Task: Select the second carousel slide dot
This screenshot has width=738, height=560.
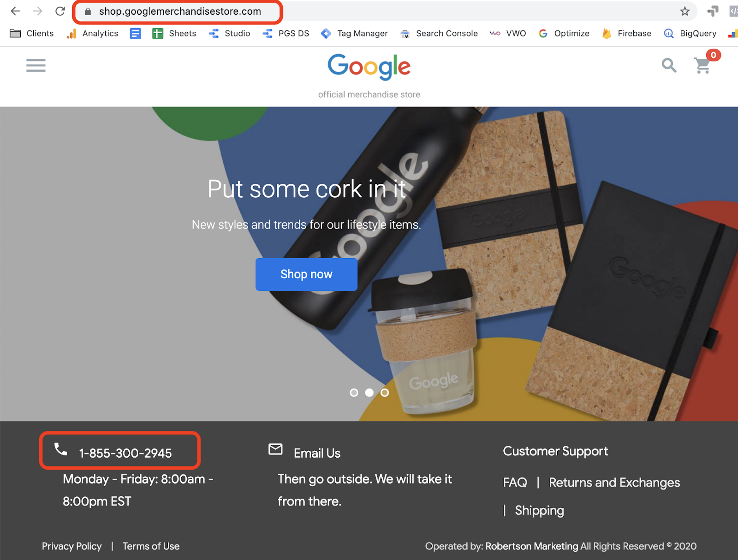Action: tap(369, 393)
